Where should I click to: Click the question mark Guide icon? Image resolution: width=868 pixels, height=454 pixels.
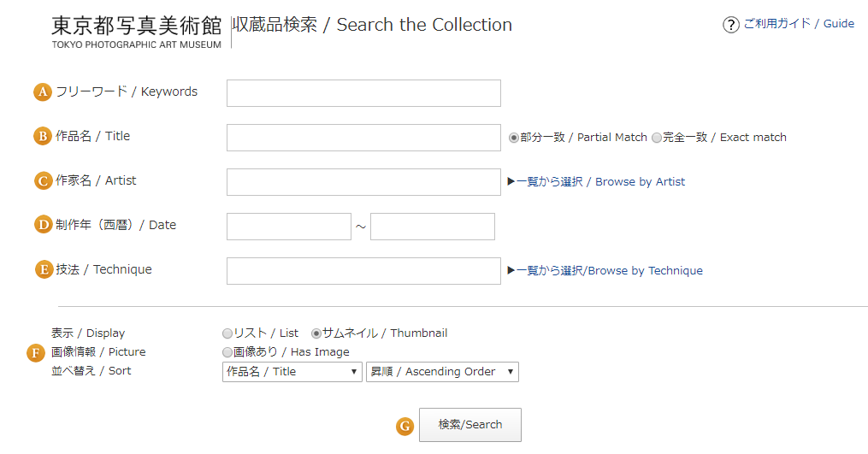click(730, 25)
